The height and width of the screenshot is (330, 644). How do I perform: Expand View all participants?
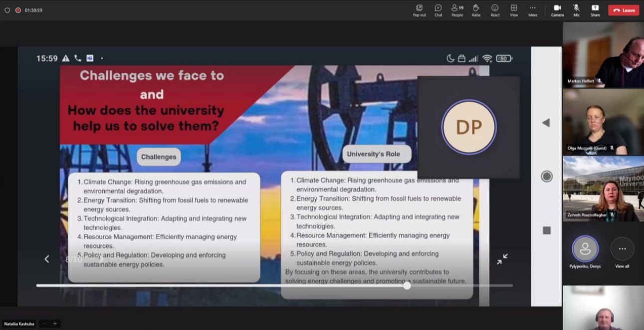point(622,252)
